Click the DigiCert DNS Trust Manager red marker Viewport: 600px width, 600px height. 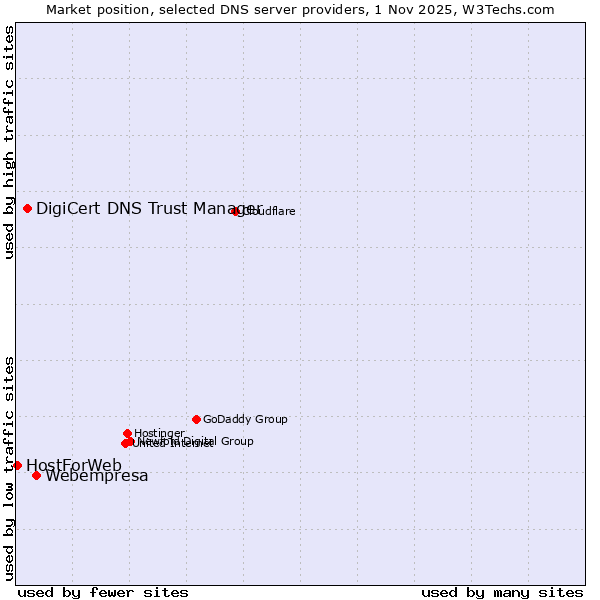coord(27,208)
